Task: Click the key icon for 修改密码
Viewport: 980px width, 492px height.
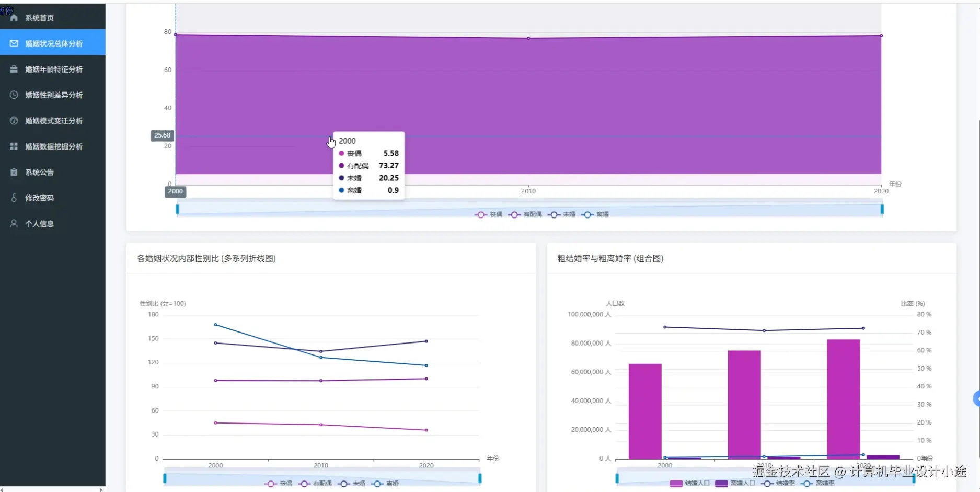Action: [x=14, y=198]
